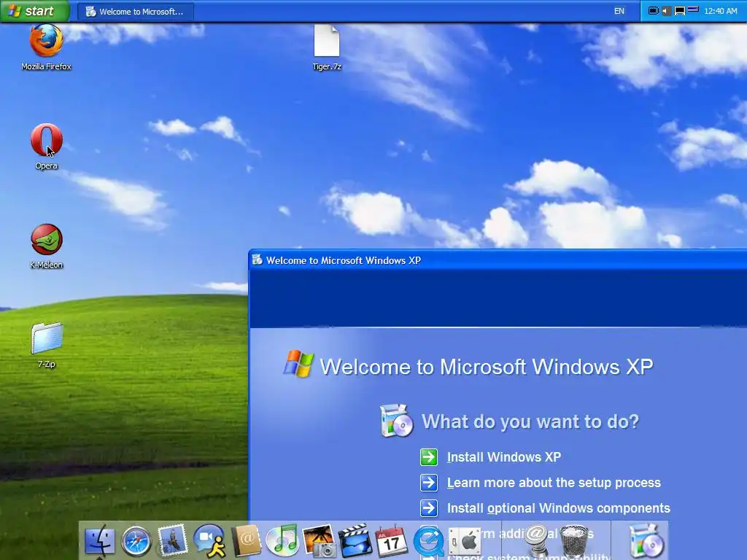
Task: Click the What do you want to do? heading
Action: [x=530, y=421]
